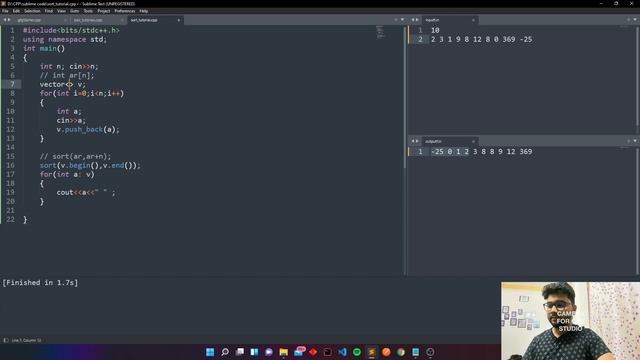This screenshot has width=640, height=360.
Task: Open the Selection menu
Action: [x=32, y=11]
